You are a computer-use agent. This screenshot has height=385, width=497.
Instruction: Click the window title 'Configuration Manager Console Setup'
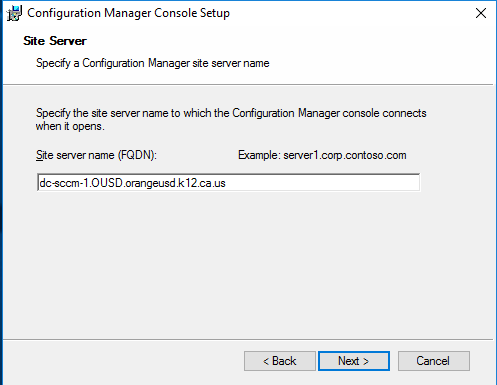point(128,13)
